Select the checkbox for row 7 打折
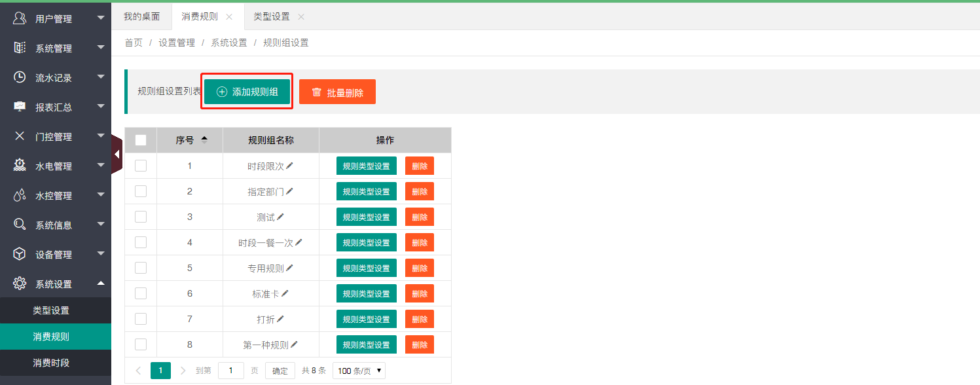980x385 pixels. [141, 319]
